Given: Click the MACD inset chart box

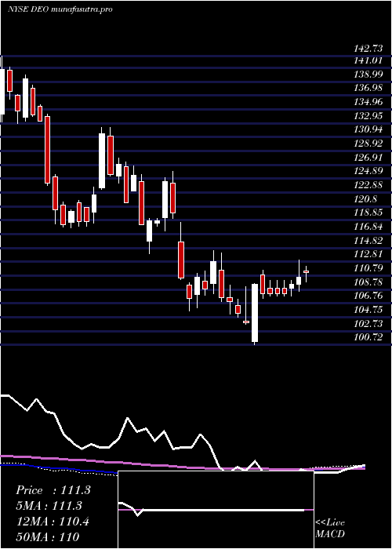Looking at the screenshot, I should click(x=216, y=510).
